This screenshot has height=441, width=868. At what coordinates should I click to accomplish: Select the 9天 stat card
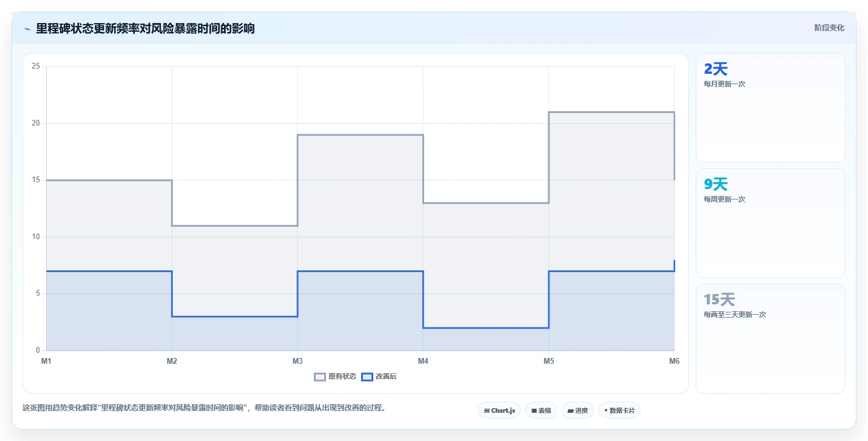tap(771, 223)
